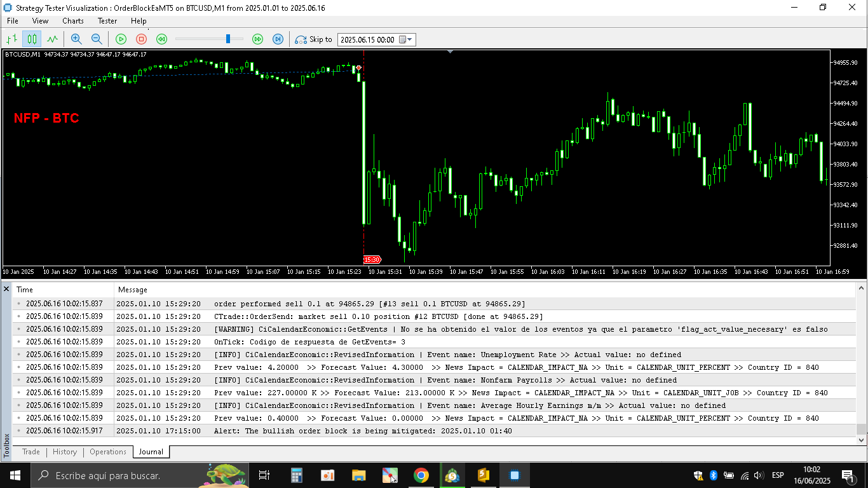Open Windows Task View
The height and width of the screenshot is (488, 868).
[x=264, y=475]
